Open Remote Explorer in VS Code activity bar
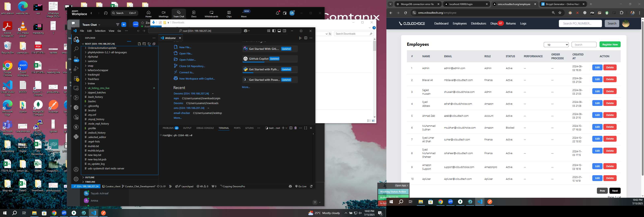 pos(76,88)
